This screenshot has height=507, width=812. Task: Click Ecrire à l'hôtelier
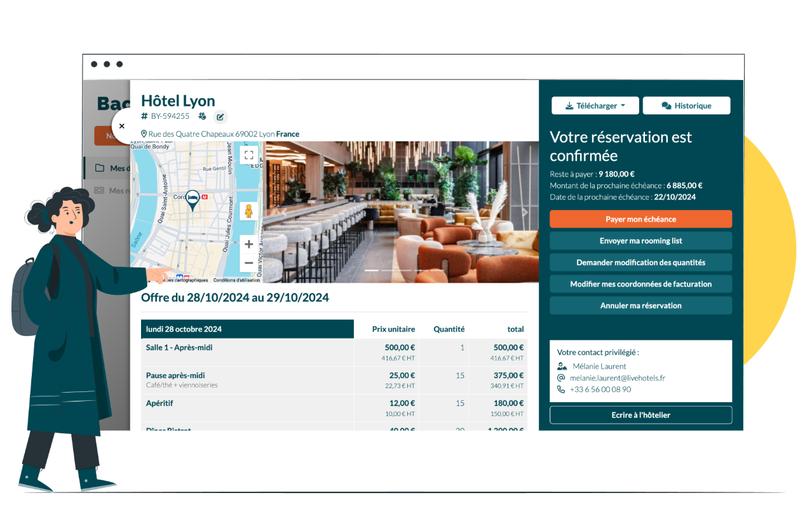[640, 415]
